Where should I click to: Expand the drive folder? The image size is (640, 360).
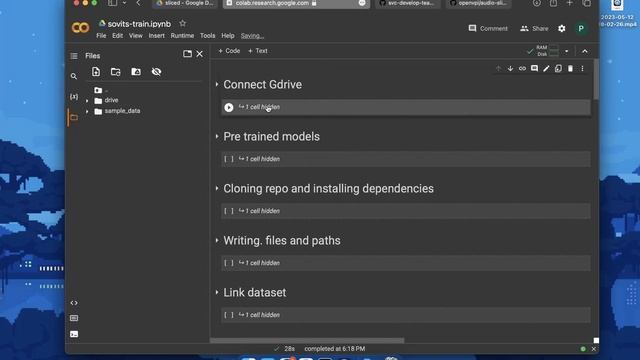point(87,100)
